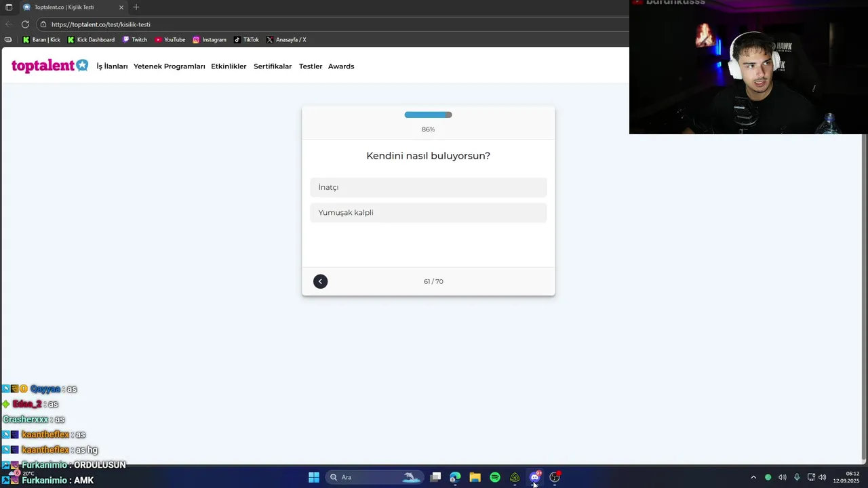868x488 pixels.
Task: Click the microphone tray icon
Action: [797, 477]
